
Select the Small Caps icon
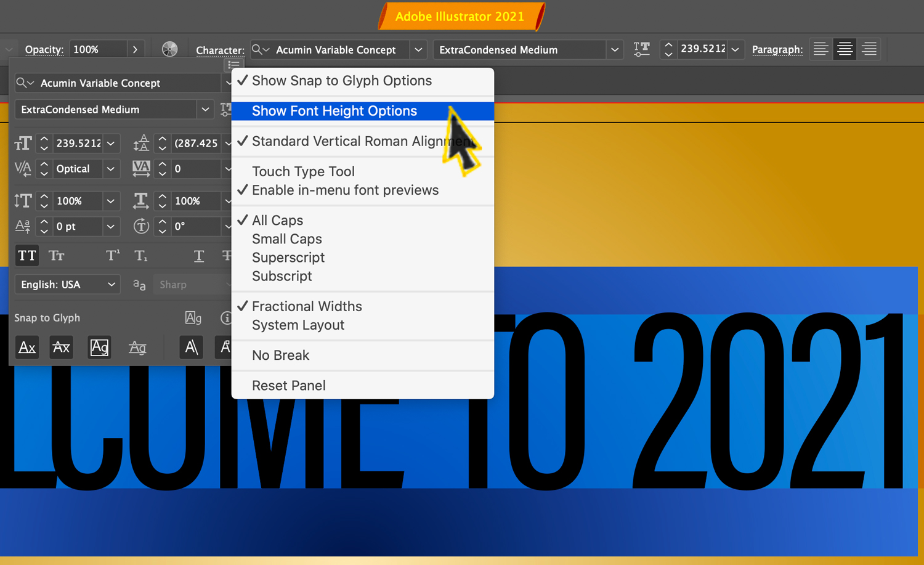pyautogui.click(x=57, y=255)
